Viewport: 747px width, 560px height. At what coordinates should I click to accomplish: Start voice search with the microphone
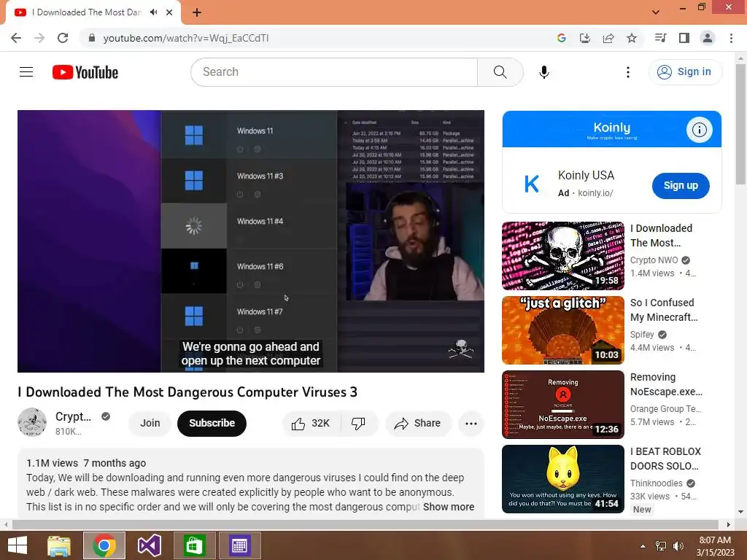544,72
